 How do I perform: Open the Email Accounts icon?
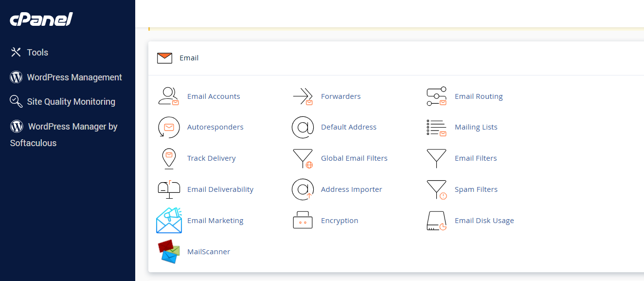(x=169, y=96)
